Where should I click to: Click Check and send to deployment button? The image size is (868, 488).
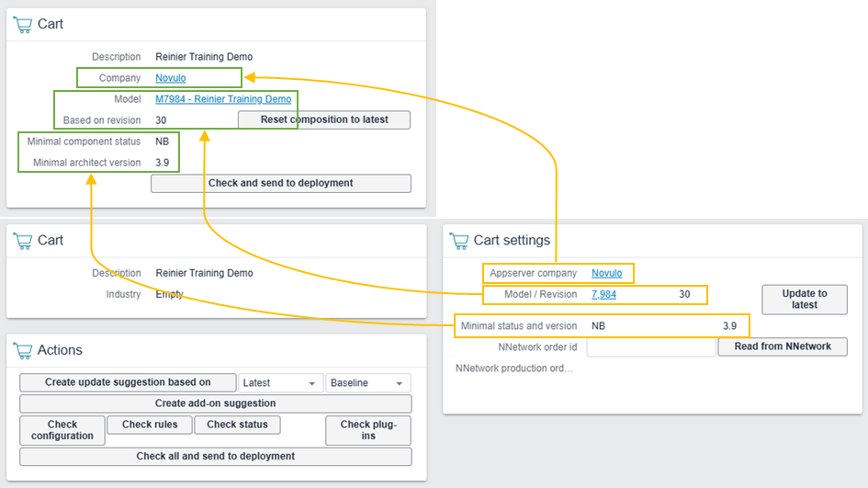[281, 184]
